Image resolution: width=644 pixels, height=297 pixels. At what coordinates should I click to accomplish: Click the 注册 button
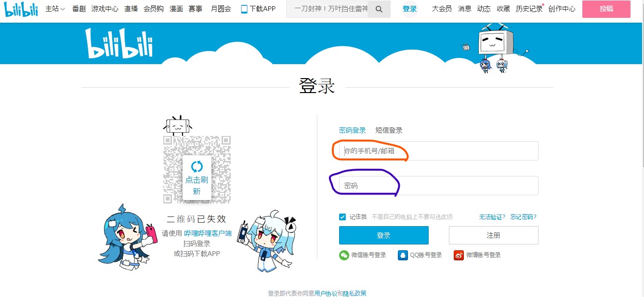(x=494, y=235)
